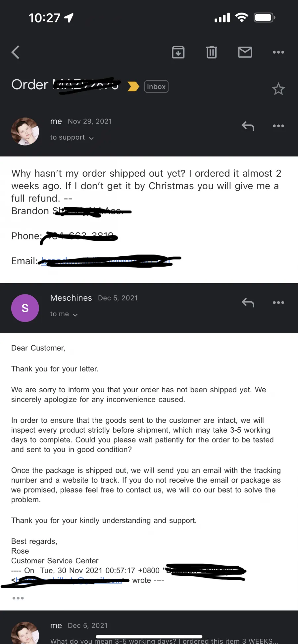Go back using the top-left arrow
This screenshot has width=298, height=644.
[16, 52]
